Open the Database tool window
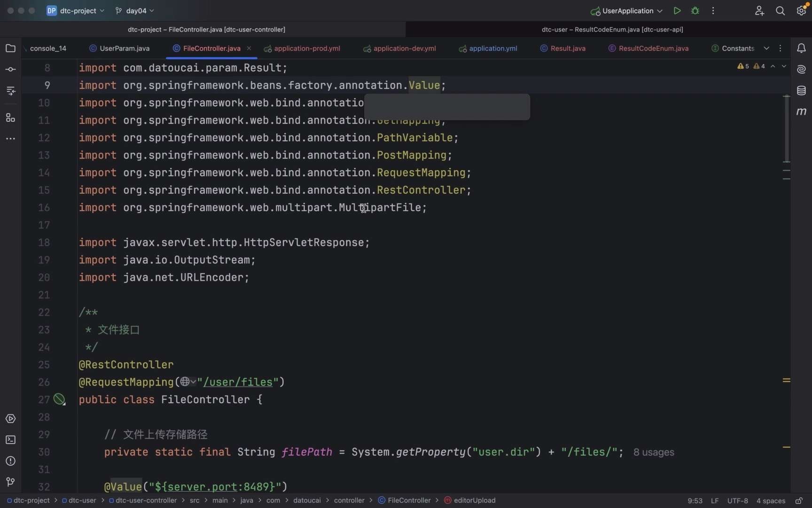Screen dimensions: 812x508 (801, 90)
